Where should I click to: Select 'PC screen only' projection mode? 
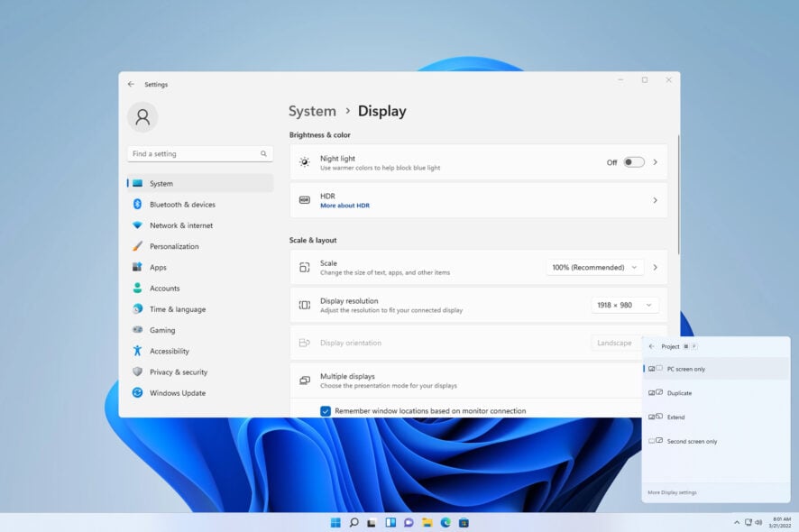(716, 369)
